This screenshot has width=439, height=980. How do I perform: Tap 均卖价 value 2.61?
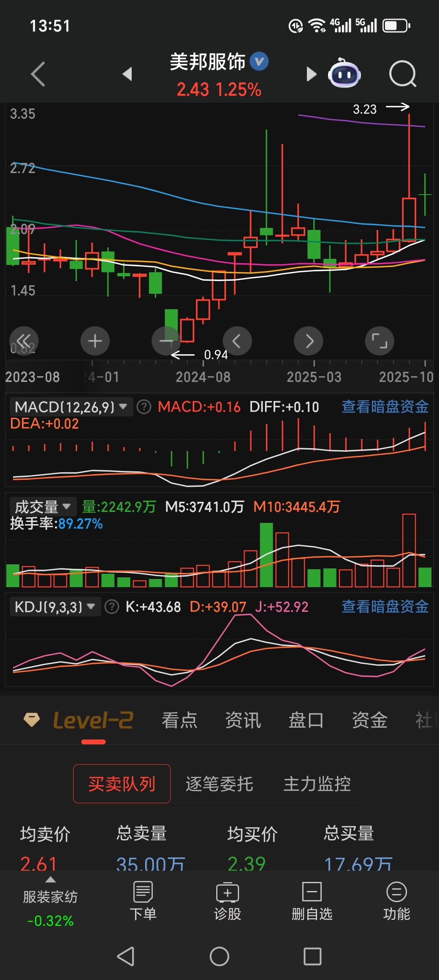(x=39, y=863)
